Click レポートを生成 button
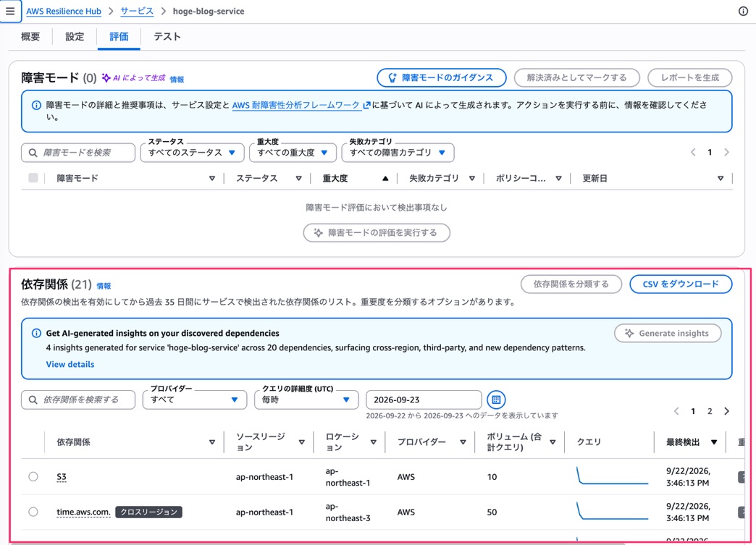Image resolution: width=756 pixels, height=545 pixels. click(690, 77)
